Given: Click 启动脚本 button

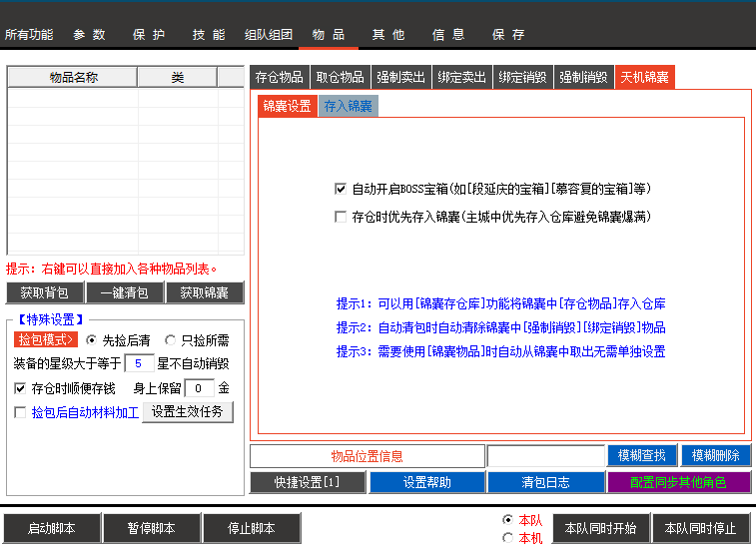Looking at the screenshot, I should point(52,528).
